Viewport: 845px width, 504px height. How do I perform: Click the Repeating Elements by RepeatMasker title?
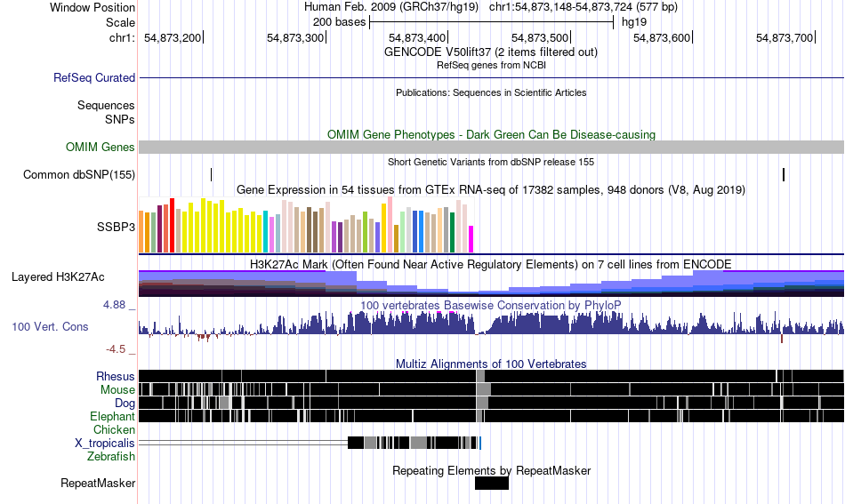[x=492, y=470]
